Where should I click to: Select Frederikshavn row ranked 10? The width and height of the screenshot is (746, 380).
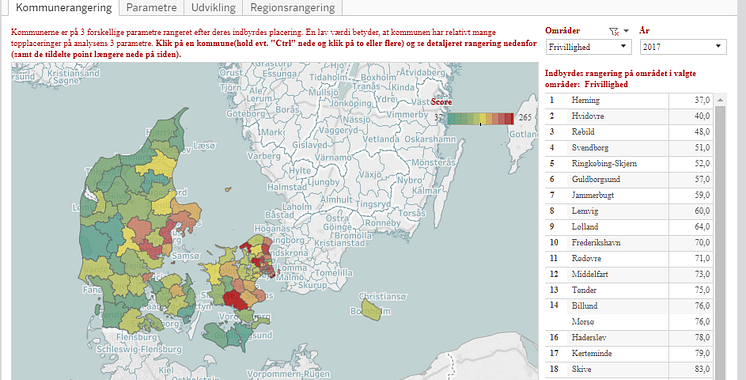pyautogui.click(x=629, y=243)
